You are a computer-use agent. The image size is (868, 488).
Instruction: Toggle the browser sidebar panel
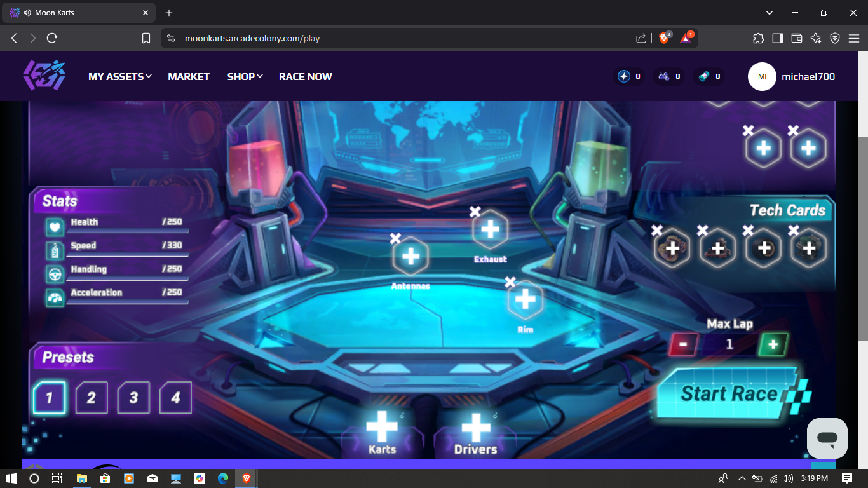point(777,38)
